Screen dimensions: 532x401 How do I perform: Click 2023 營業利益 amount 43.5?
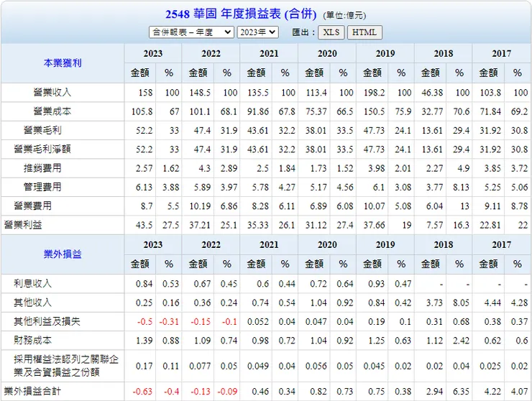[x=145, y=225]
